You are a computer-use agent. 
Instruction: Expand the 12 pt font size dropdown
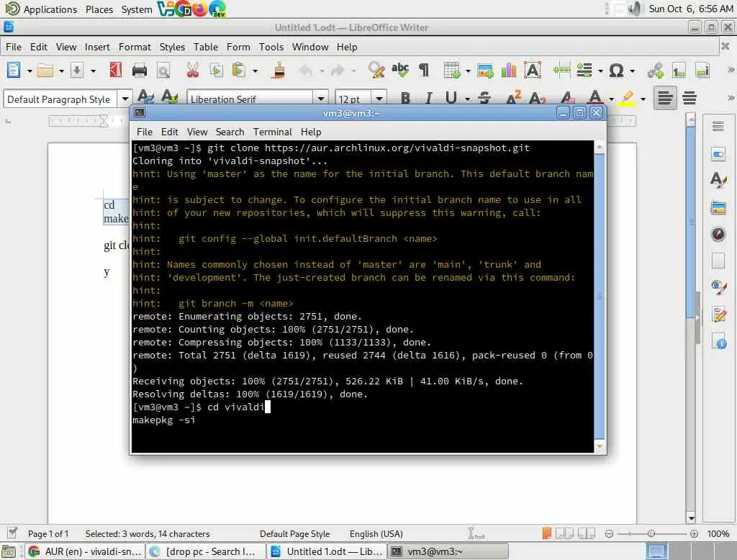click(x=379, y=99)
